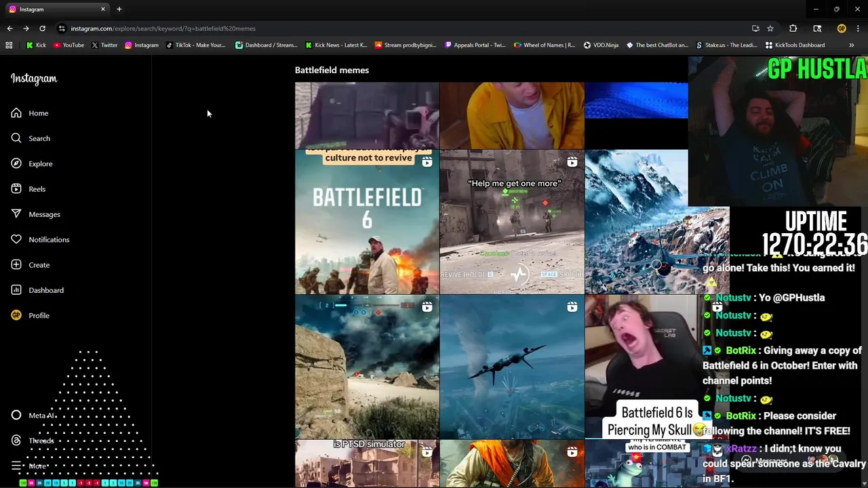Open the browser extensions puzzle icon
Screen dimensions: 868x488
click(x=793, y=28)
